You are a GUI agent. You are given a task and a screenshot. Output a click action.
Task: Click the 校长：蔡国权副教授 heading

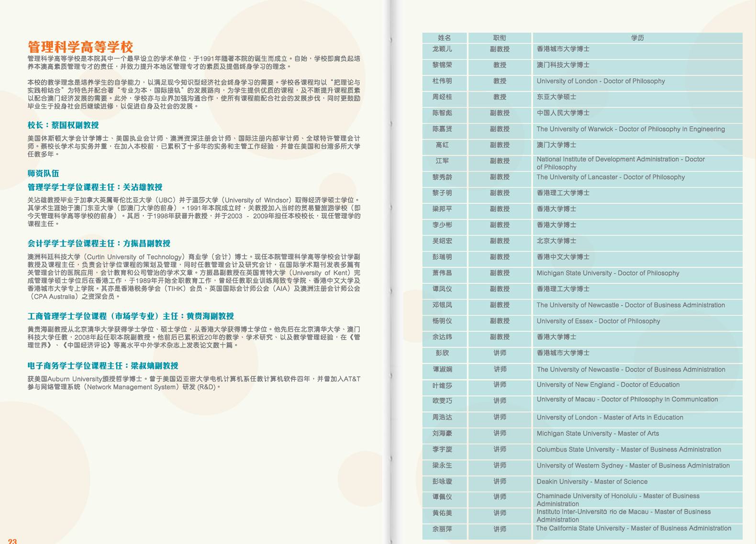pyautogui.click(x=63, y=125)
